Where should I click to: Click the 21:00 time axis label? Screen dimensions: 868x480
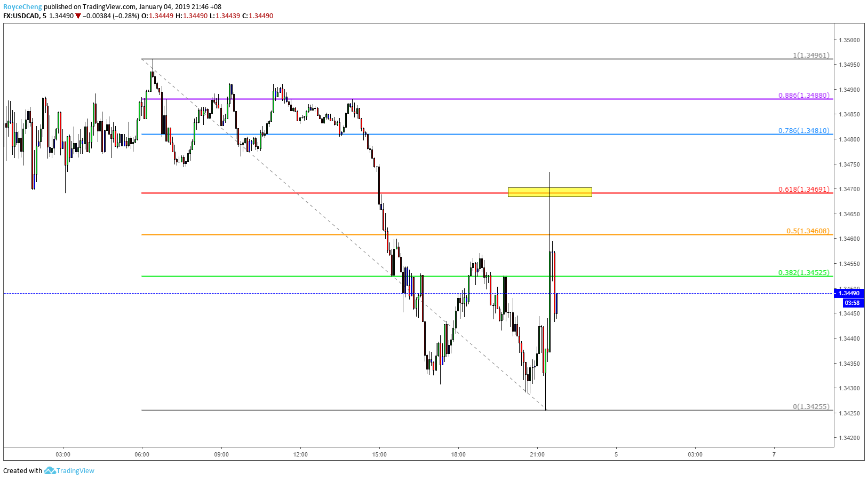[x=537, y=454]
